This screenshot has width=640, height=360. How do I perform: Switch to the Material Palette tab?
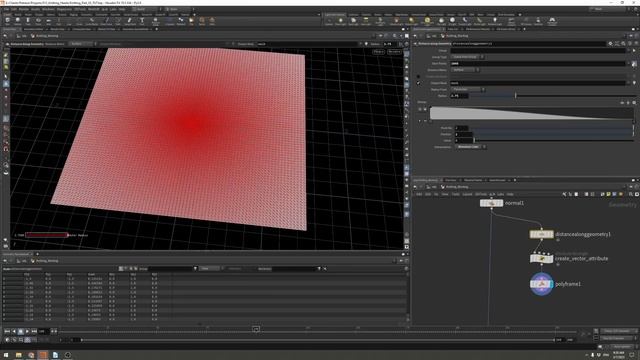tap(473, 180)
